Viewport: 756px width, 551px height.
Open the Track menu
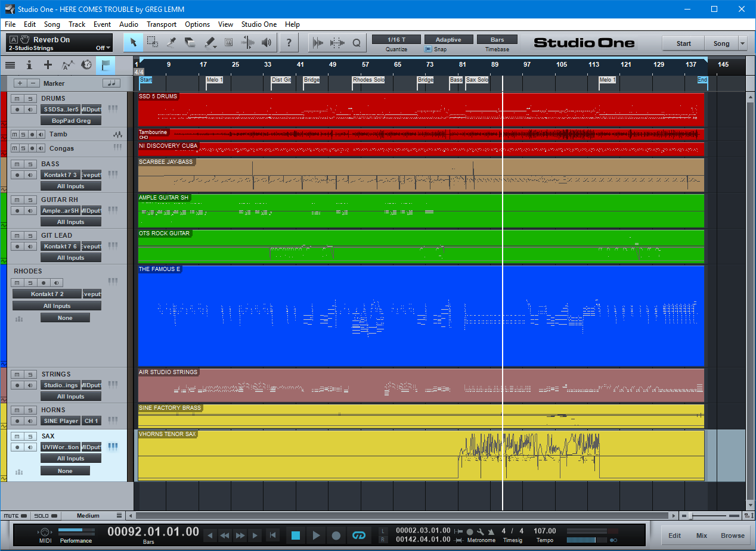tap(77, 24)
